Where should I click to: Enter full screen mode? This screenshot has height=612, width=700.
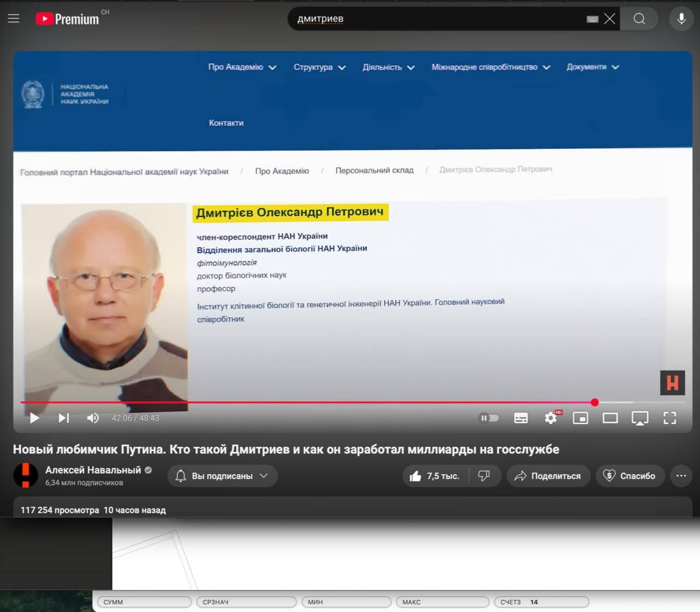pos(669,418)
